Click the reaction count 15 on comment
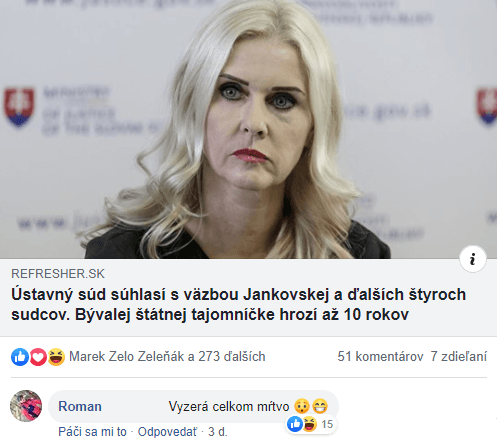Viewport: 497px width, 444px height. point(327,424)
